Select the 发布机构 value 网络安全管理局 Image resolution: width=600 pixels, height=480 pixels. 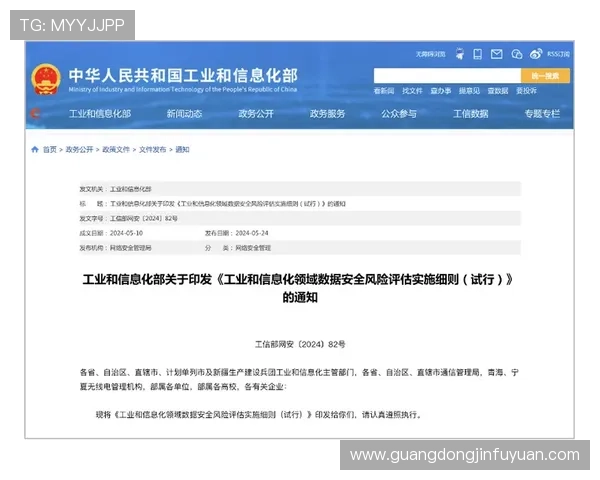click(130, 248)
